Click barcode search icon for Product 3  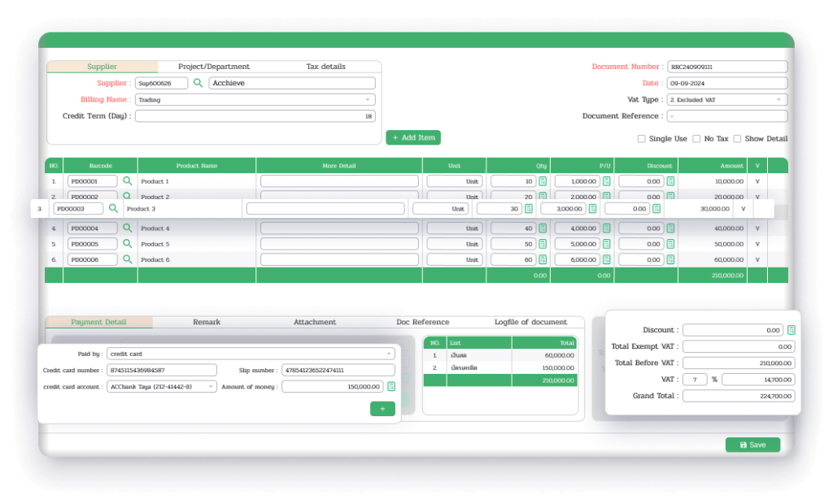[x=114, y=209]
